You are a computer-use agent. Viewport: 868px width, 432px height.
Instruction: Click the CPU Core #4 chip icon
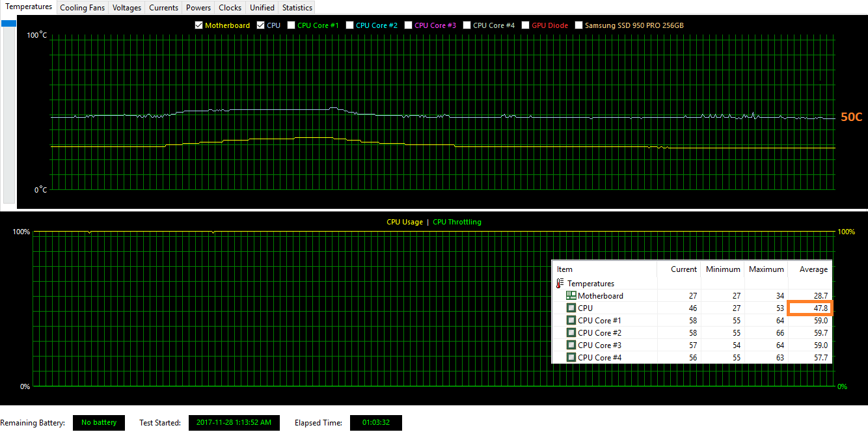[x=571, y=358]
